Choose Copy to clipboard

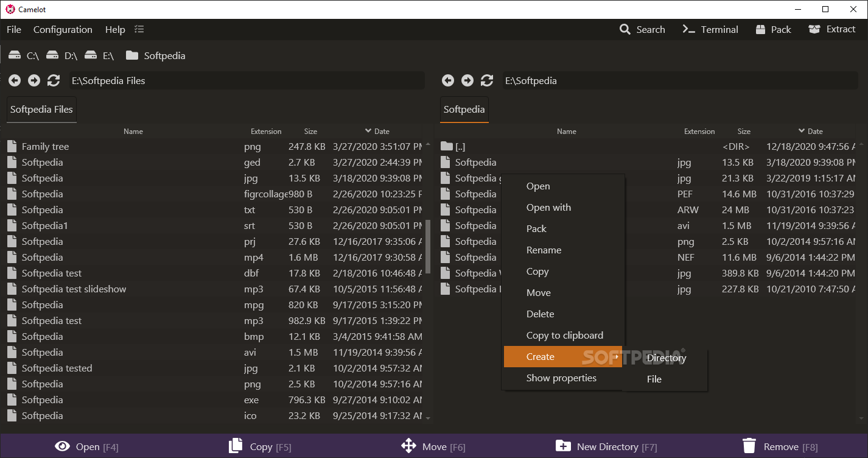point(563,336)
